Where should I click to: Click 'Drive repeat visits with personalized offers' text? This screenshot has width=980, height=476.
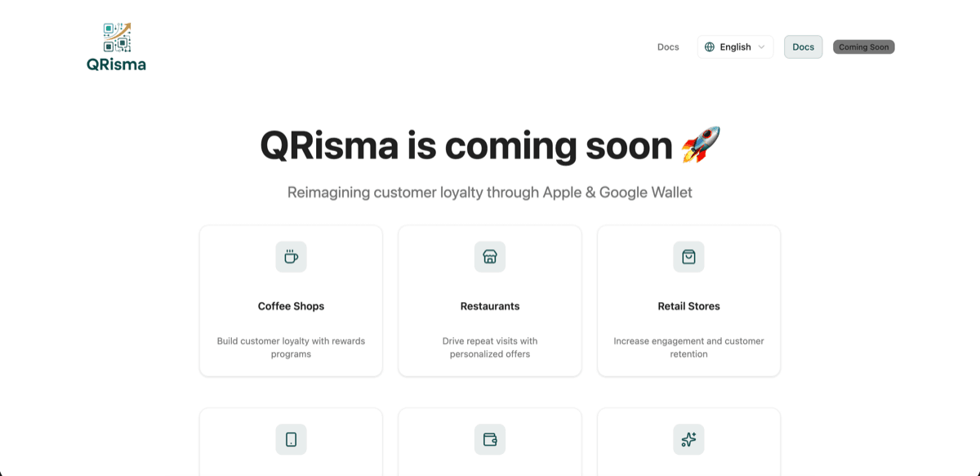point(490,348)
